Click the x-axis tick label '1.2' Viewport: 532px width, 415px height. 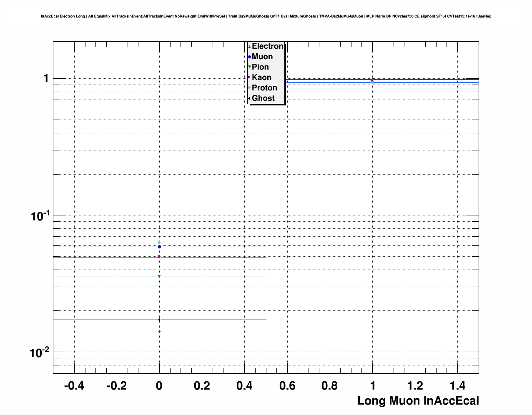(415, 386)
